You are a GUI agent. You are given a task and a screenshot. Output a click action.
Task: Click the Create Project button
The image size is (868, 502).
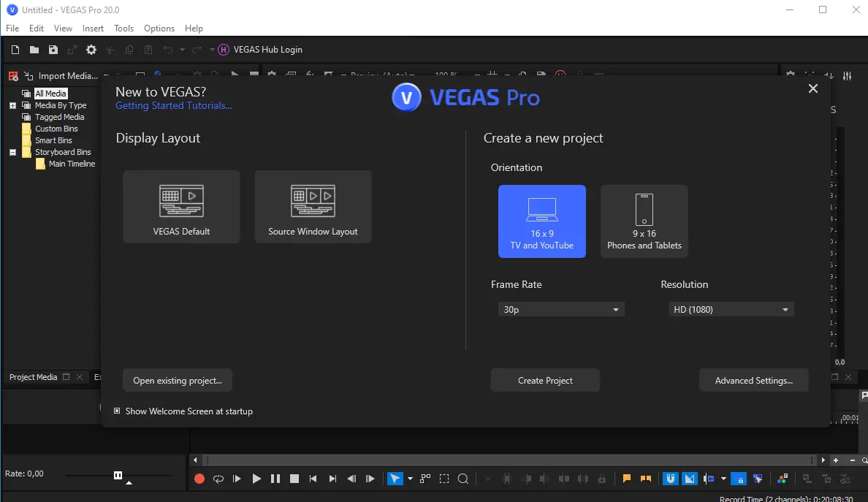545,380
